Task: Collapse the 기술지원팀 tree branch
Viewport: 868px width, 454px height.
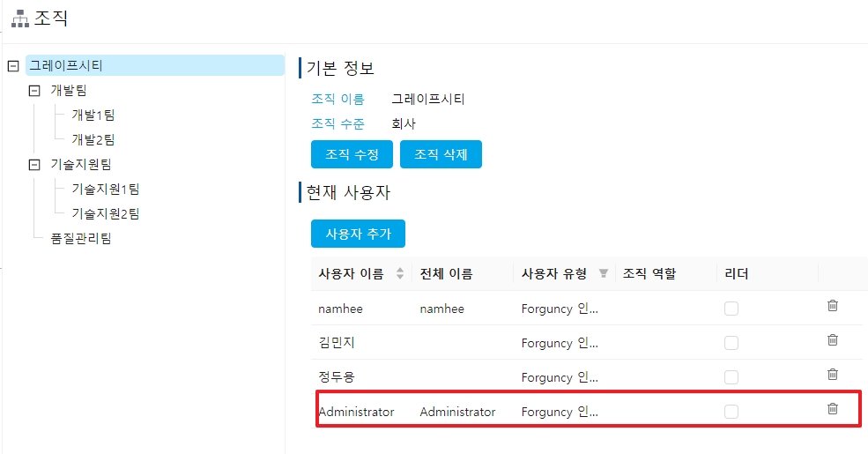Action: click(x=34, y=164)
